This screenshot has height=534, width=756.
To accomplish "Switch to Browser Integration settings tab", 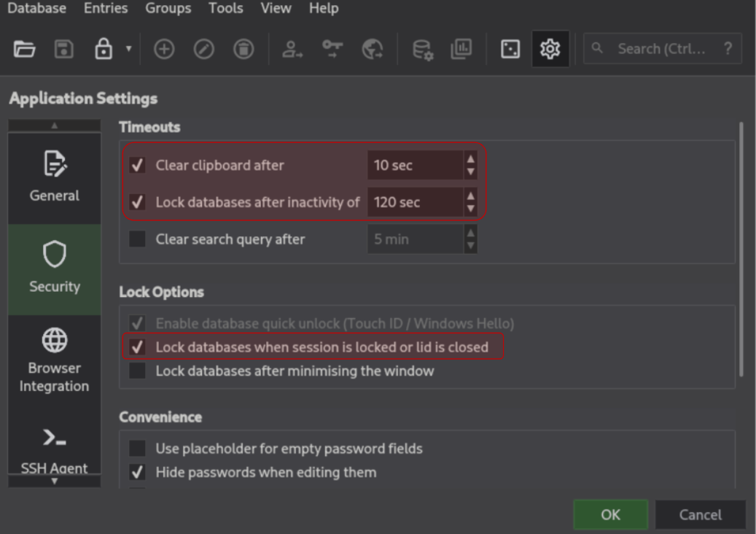I will point(55,360).
